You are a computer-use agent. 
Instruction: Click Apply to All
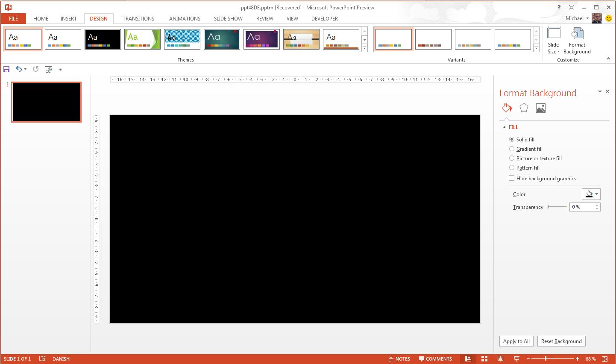pos(516,341)
